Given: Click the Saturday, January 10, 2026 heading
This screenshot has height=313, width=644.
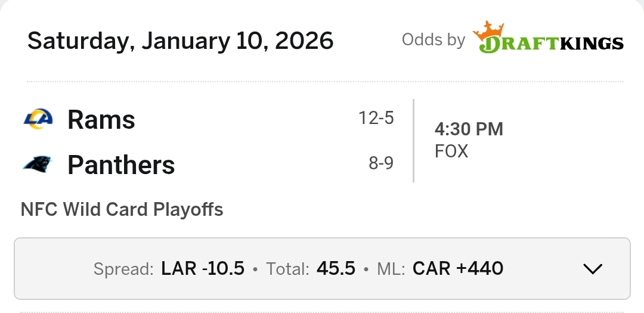Looking at the screenshot, I should click(180, 41).
